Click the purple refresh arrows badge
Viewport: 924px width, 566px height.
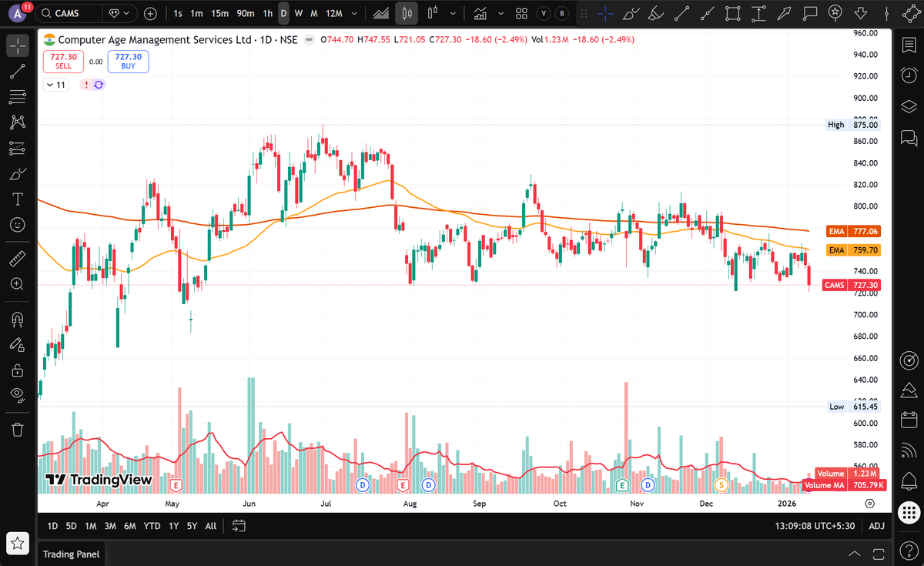click(x=99, y=85)
